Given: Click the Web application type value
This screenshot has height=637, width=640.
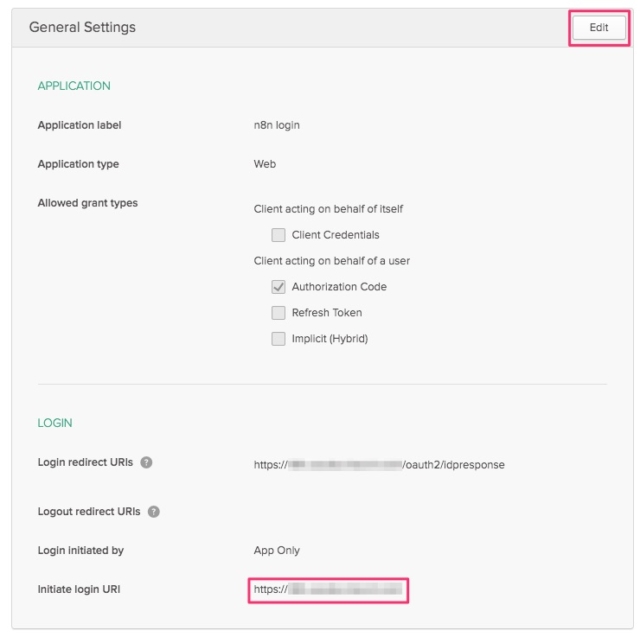Looking at the screenshot, I should click(x=264, y=164).
